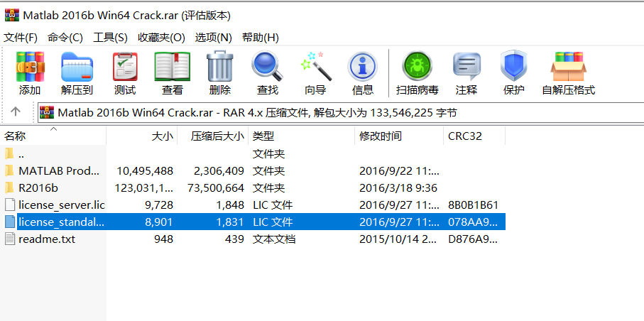Click the 添加 (Add) toolbar icon

(x=30, y=67)
